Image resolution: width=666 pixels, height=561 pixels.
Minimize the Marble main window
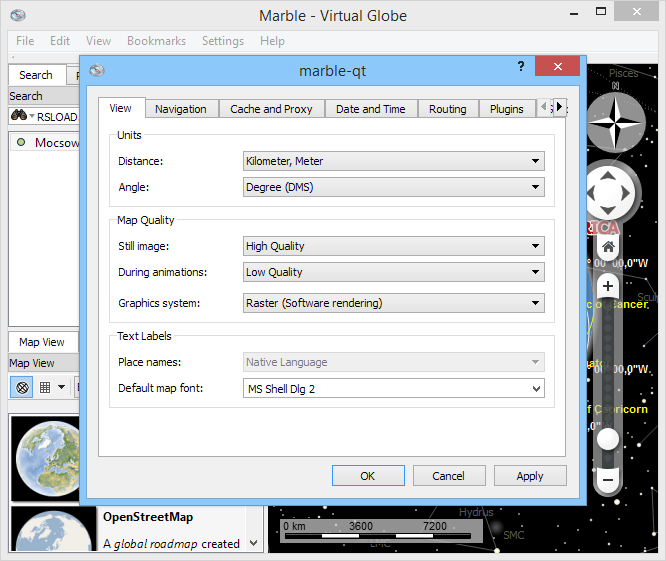coord(574,14)
